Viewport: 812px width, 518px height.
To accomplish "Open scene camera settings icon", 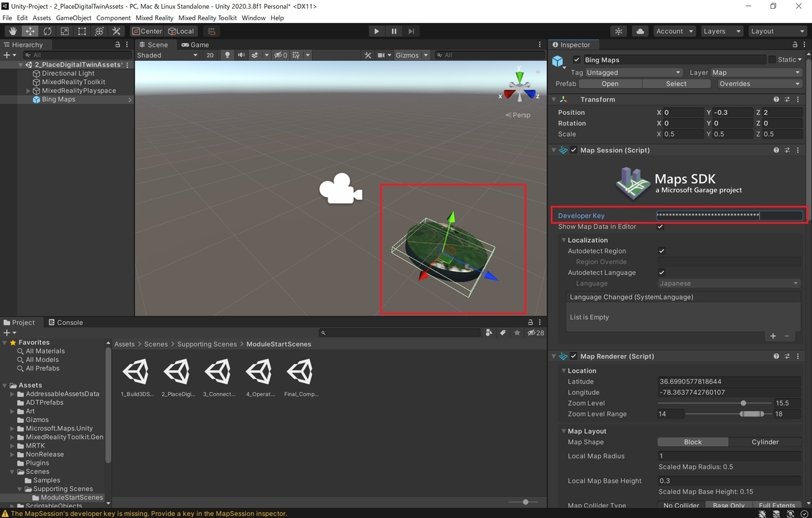I will point(383,55).
